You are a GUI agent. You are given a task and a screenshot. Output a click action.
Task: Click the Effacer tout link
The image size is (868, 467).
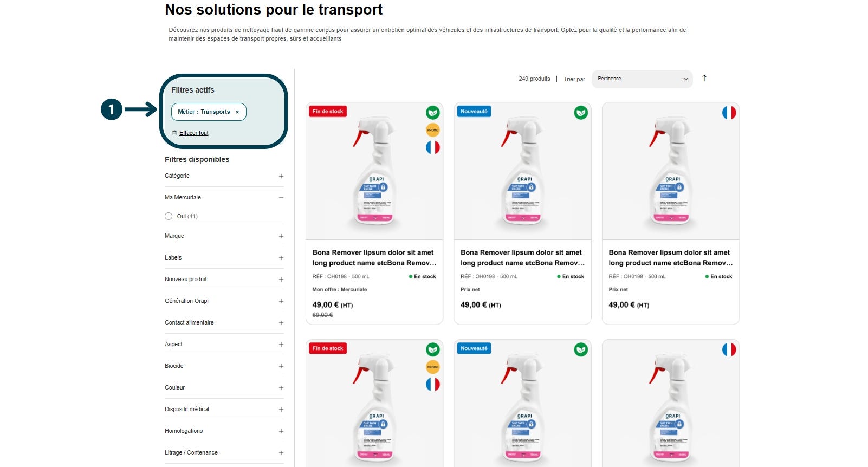click(x=194, y=133)
